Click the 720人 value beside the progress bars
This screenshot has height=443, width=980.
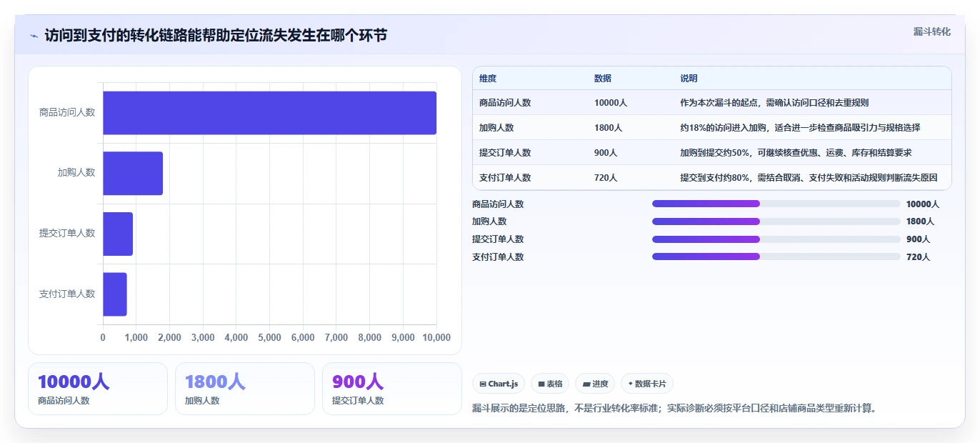[x=918, y=257]
